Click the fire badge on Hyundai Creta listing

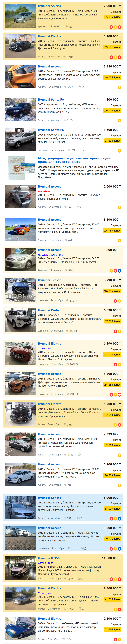[x=115, y=331]
